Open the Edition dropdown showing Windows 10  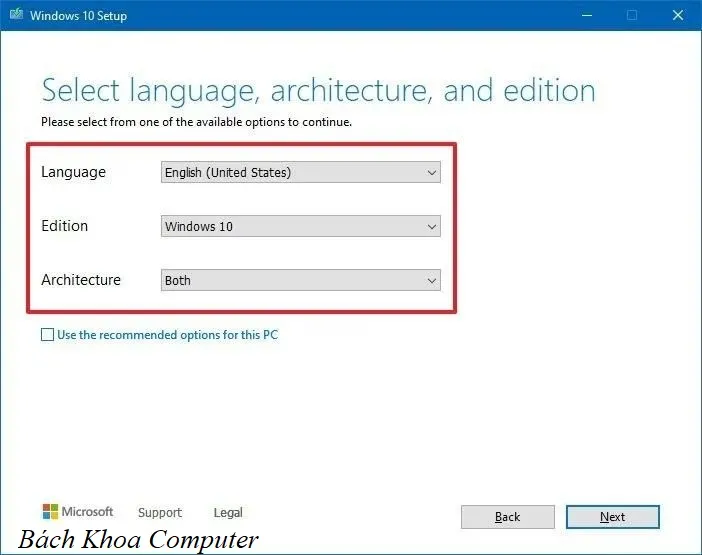coord(300,226)
